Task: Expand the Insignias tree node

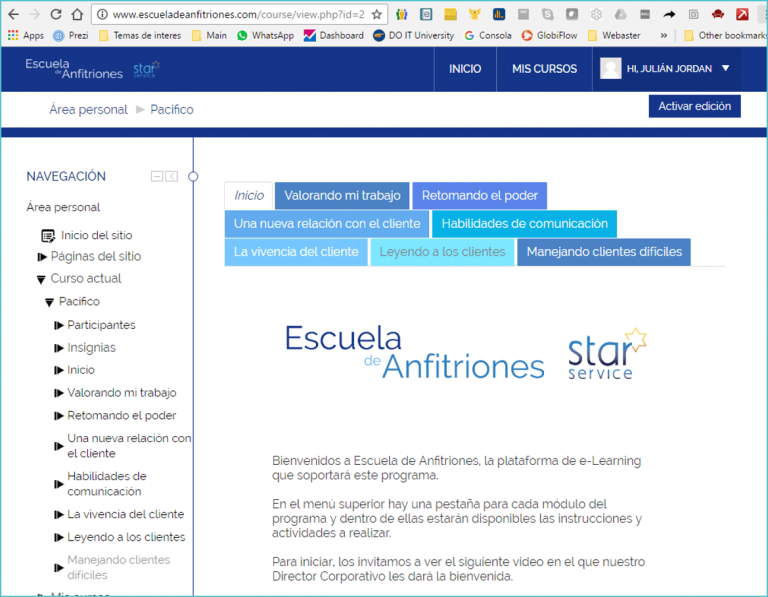Action: [59, 348]
